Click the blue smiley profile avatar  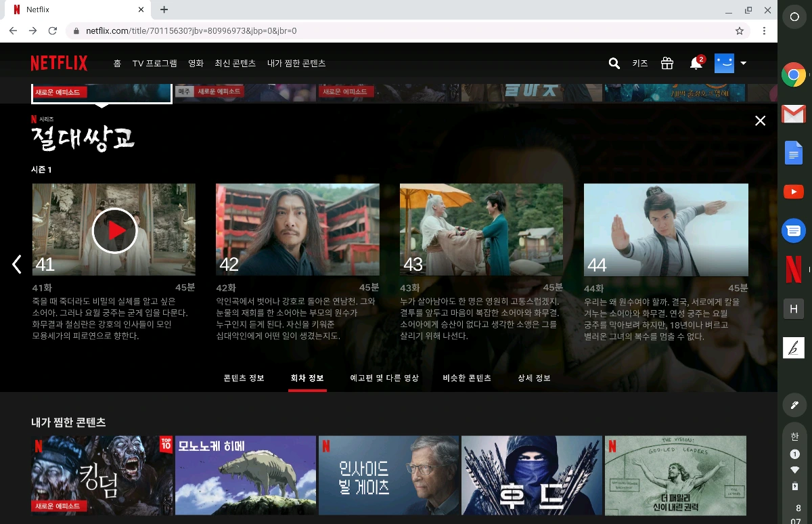[x=724, y=63]
